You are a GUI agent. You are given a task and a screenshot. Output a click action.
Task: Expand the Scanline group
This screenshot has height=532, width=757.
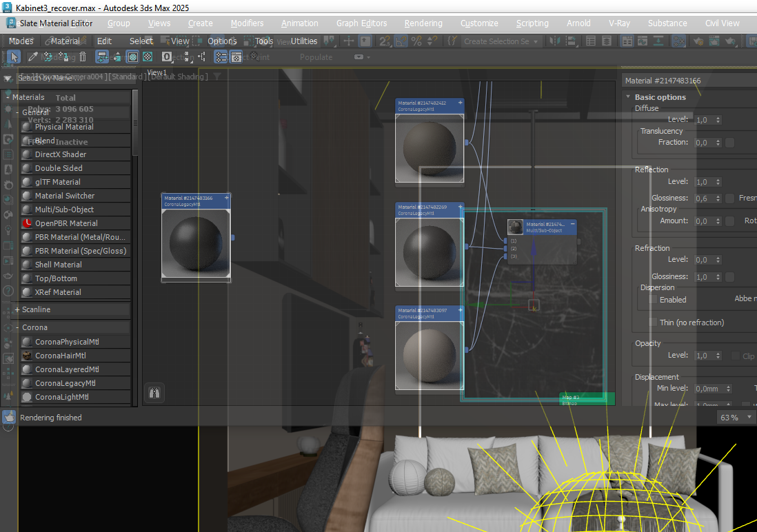click(x=17, y=309)
